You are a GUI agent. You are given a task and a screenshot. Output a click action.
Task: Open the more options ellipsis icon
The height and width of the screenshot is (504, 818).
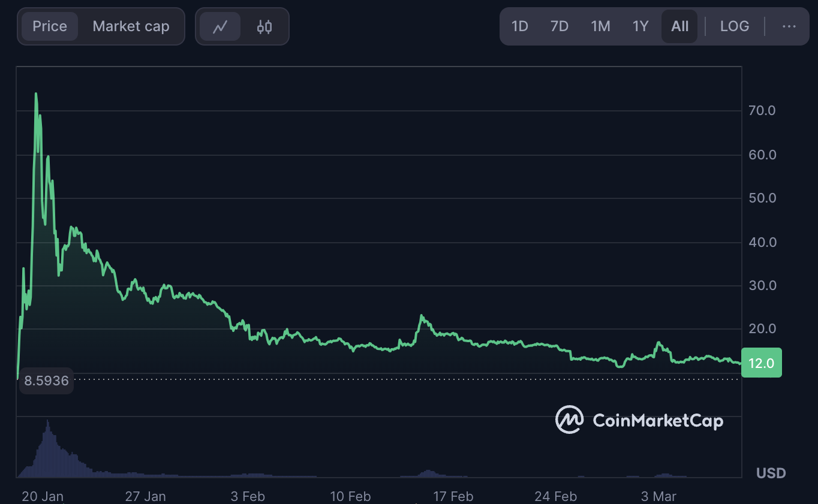[790, 26]
